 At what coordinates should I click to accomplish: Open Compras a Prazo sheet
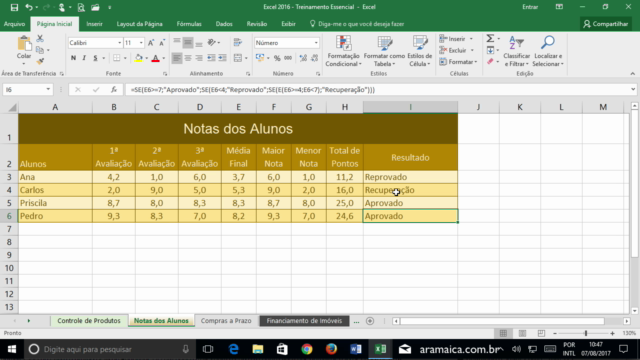coord(226,321)
